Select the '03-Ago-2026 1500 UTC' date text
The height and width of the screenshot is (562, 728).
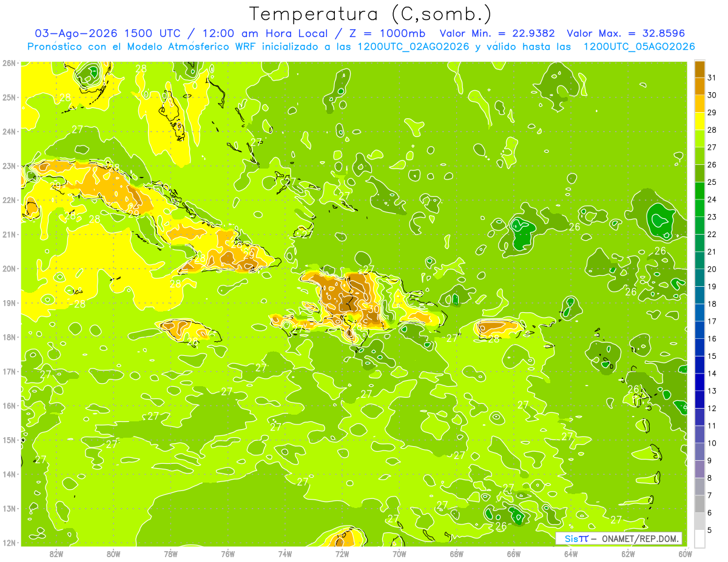pyautogui.click(x=109, y=33)
